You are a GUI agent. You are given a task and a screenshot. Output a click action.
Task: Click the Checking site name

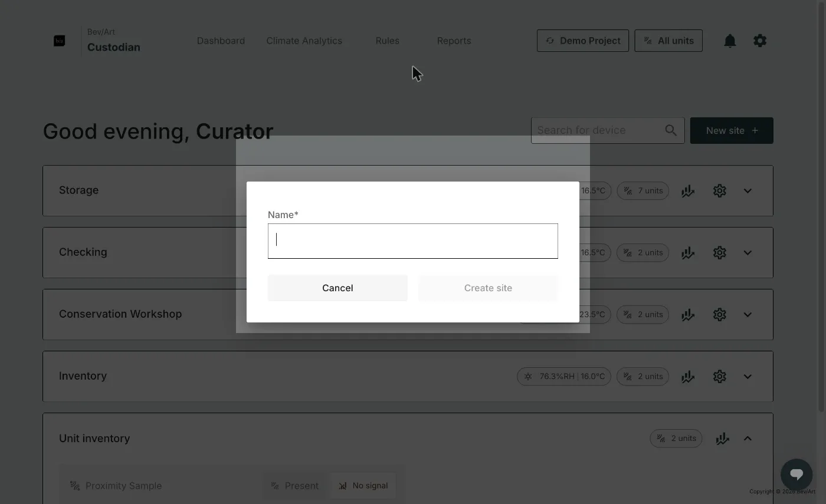pos(83,252)
